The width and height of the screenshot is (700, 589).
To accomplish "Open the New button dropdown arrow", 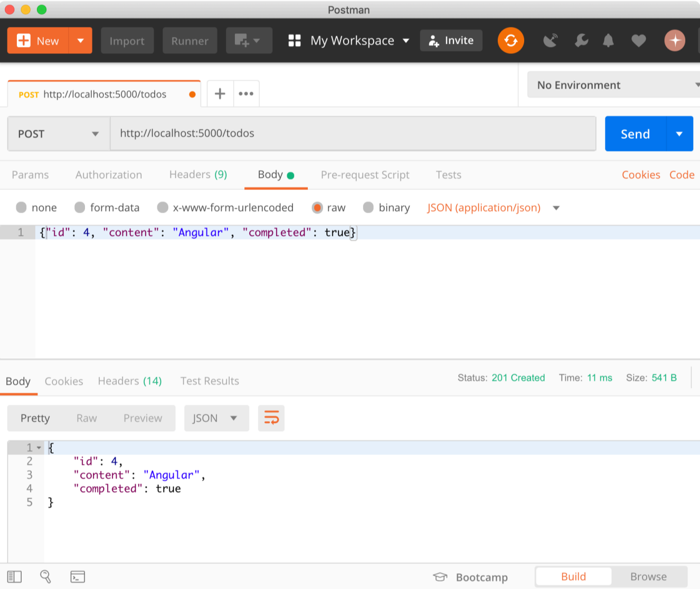I will pos(81,41).
